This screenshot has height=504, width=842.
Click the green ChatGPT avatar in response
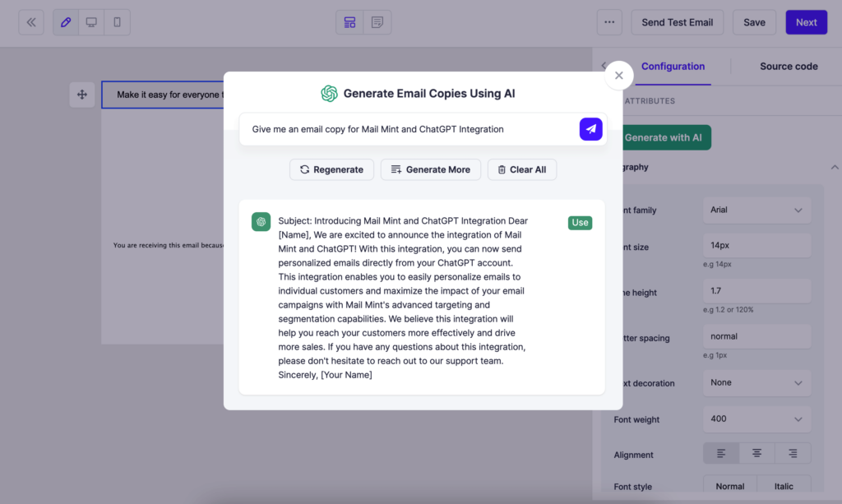[x=261, y=222]
